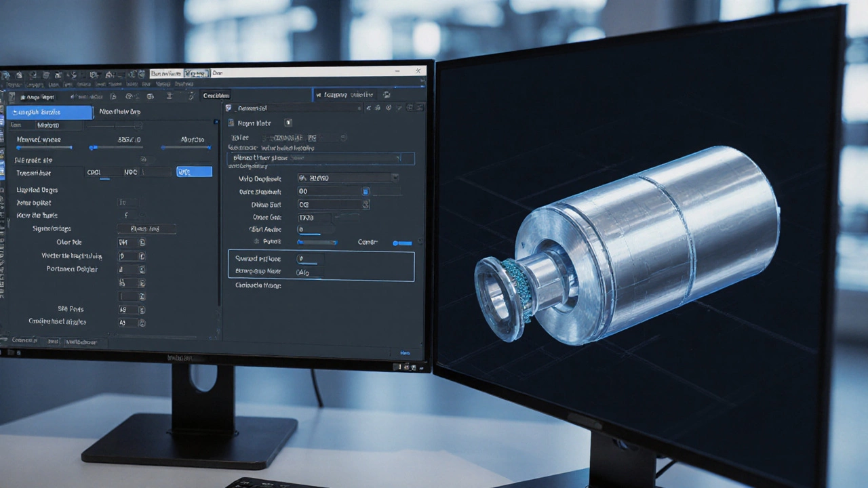Screen dimensions: 868x488
Task: Click the icon right of the Fagpay tab label
Action: point(386,96)
